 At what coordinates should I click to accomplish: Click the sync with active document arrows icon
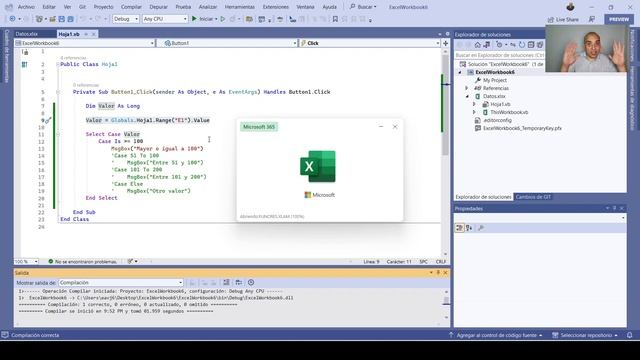[513, 44]
